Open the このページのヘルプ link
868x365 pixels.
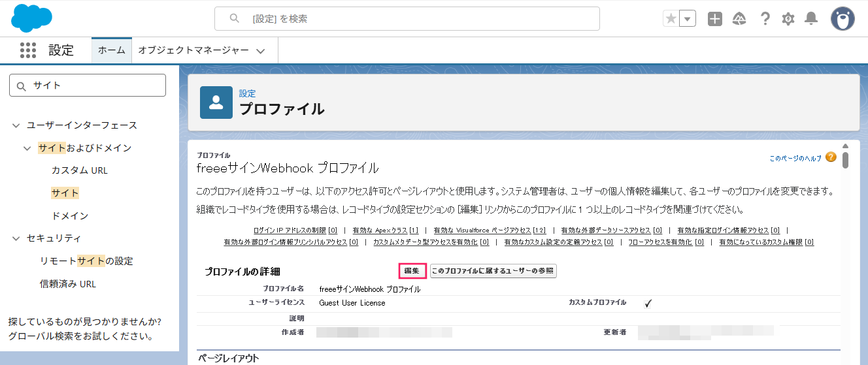point(795,158)
